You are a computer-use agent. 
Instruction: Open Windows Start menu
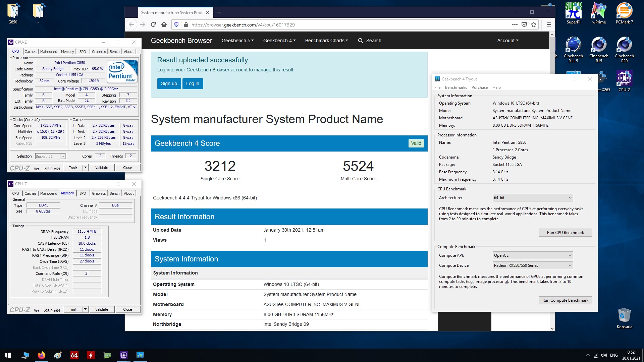[8, 355]
